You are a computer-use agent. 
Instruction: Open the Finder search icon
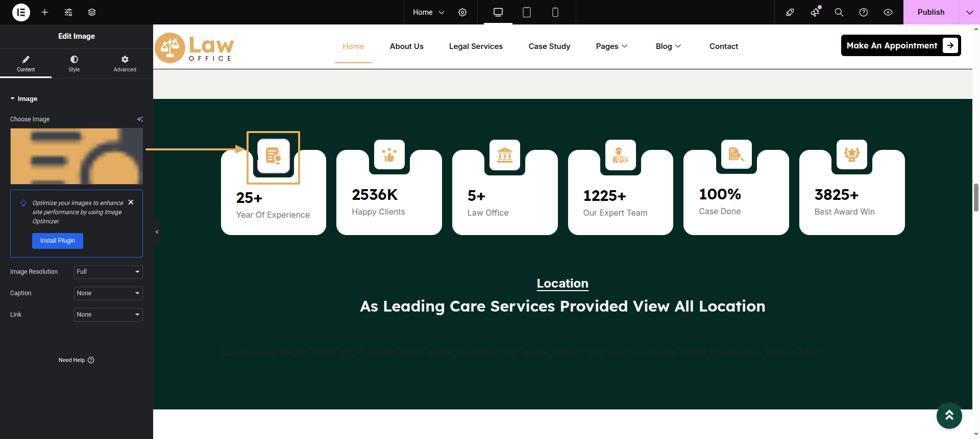coord(839,12)
